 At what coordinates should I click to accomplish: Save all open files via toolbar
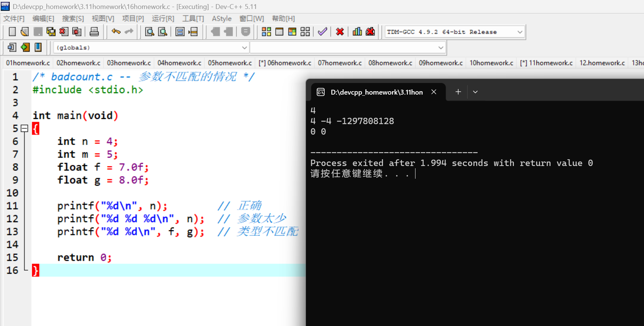click(x=51, y=32)
